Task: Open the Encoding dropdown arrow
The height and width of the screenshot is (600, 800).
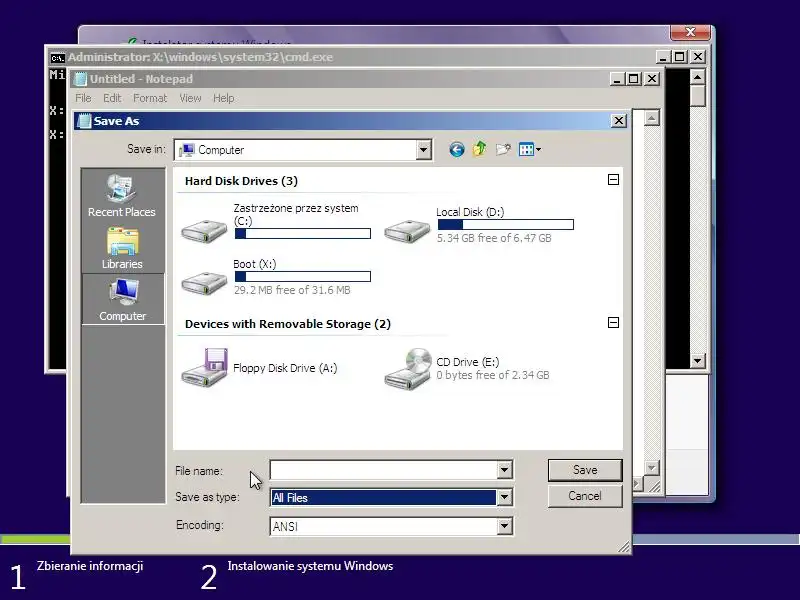Action: click(504, 526)
